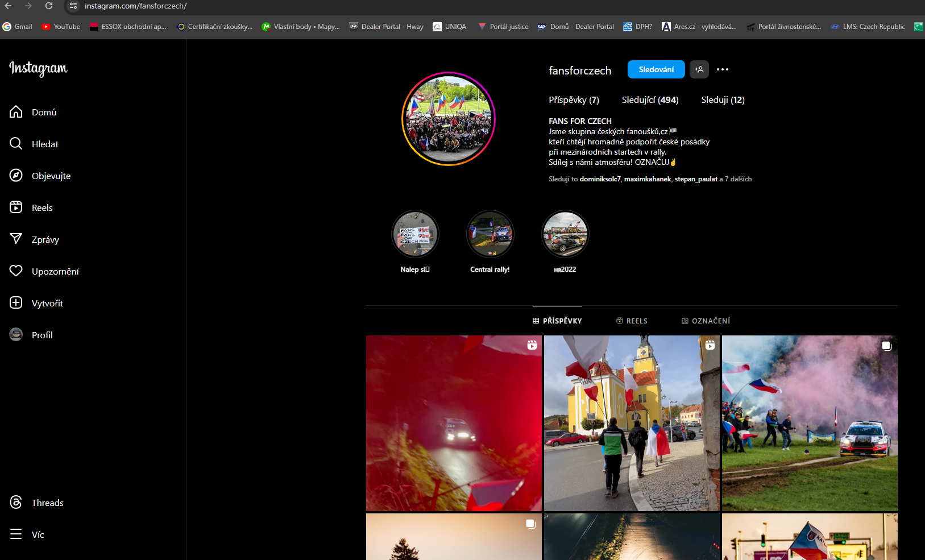Open the three-dot options menu on profile

(723, 69)
